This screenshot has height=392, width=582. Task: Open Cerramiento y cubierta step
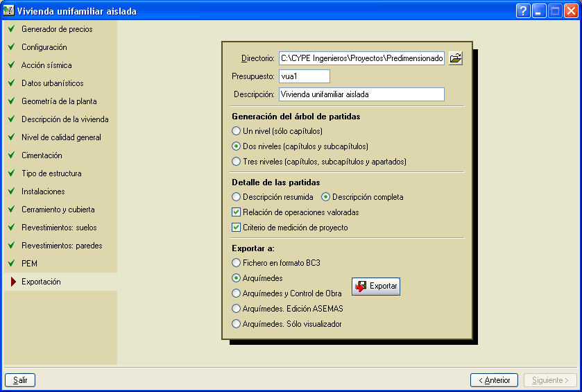tap(58, 210)
